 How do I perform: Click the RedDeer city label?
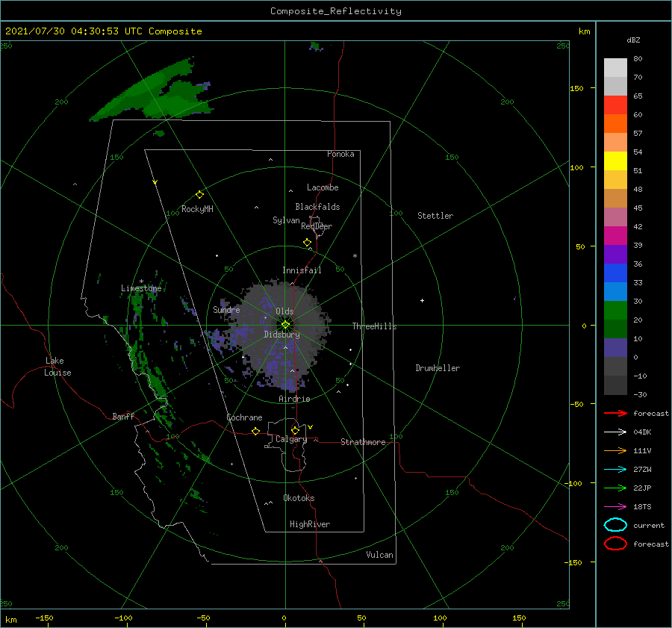pos(317,226)
